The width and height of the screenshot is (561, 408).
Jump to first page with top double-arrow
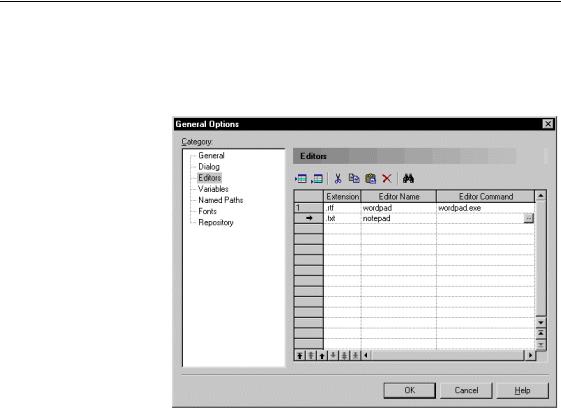(541, 333)
